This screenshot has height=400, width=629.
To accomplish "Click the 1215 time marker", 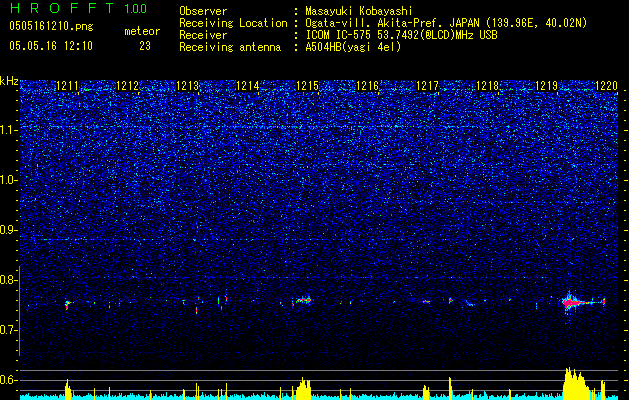I will point(307,85).
